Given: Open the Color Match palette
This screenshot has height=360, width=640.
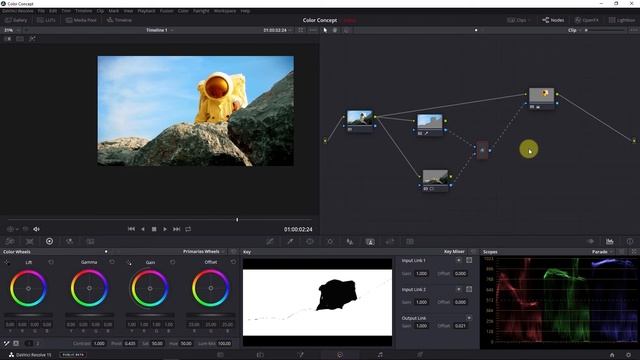Looking at the screenshot, I should 29,242.
